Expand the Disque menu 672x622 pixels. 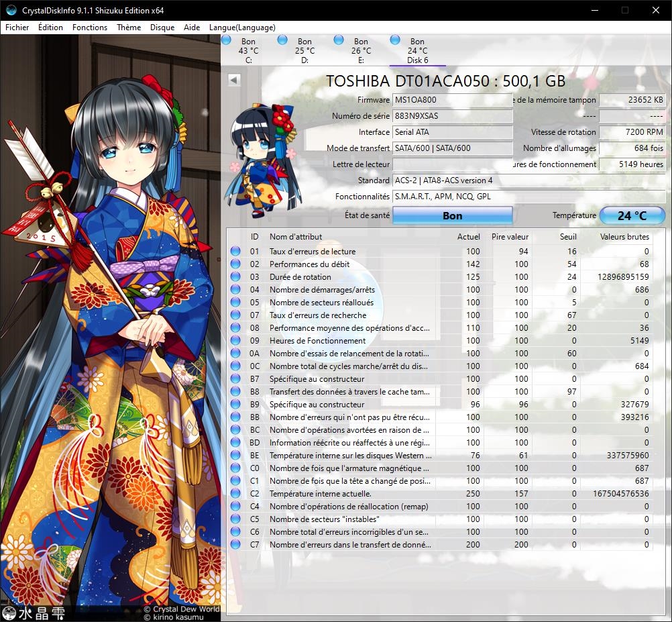(x=162, y=28)
